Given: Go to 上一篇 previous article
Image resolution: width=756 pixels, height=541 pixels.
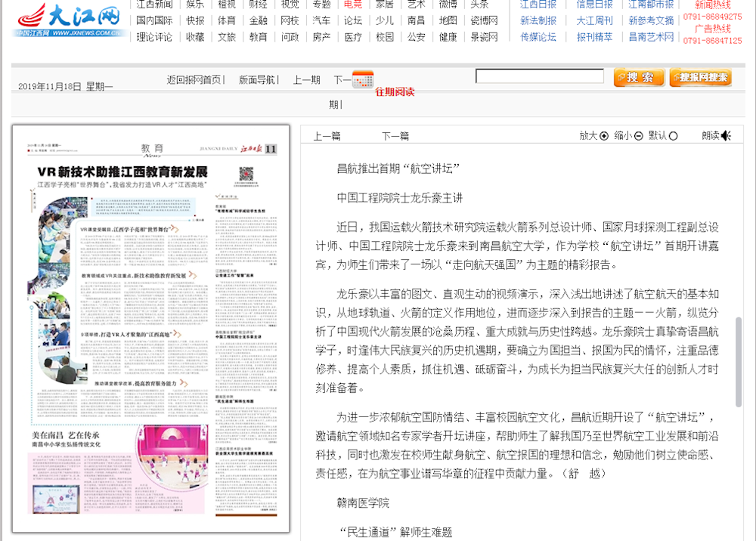Looking at the screenshot, I should (x=327, y=136).
